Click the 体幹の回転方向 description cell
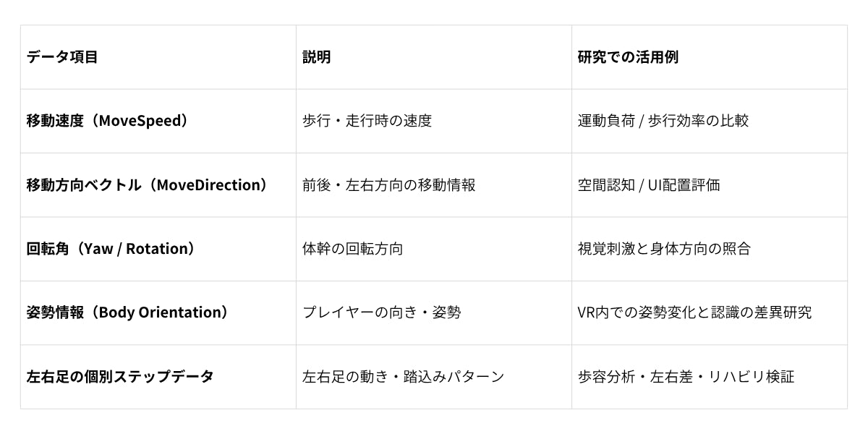The width and height of the screenshot is (868, 434). pyautogui.click(x=352, y=248)
